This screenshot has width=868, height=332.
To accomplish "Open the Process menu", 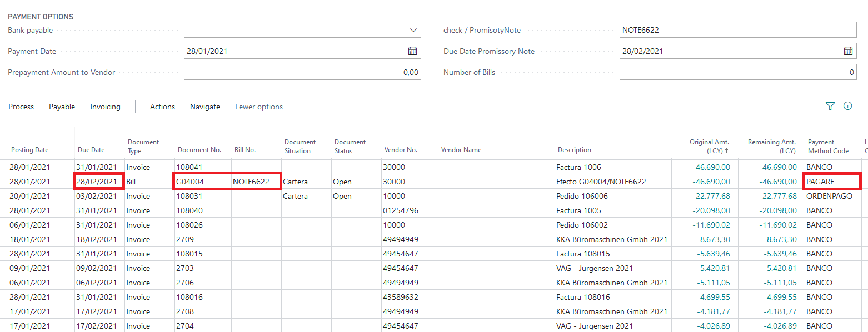I will click(x=21, y=107).
